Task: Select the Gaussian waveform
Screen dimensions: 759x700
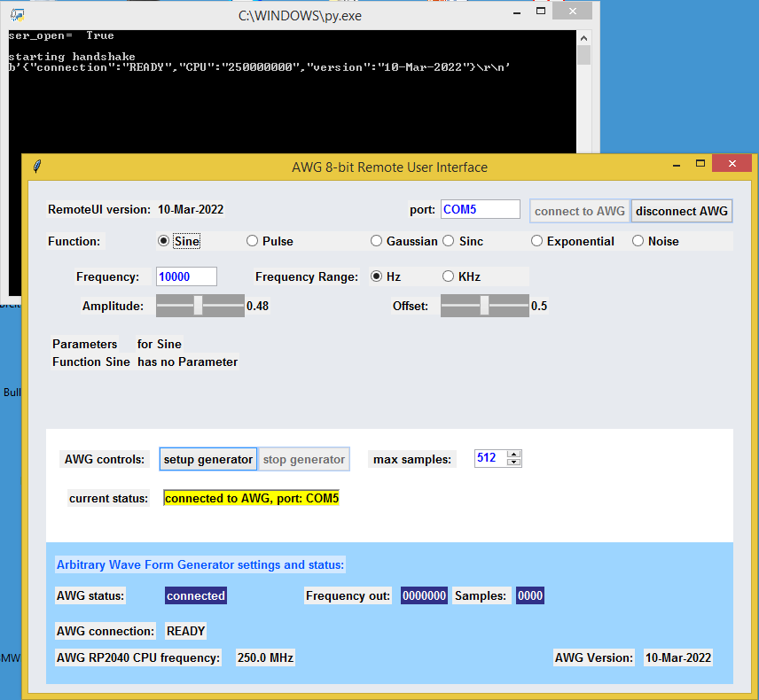Action: [376, 240]
